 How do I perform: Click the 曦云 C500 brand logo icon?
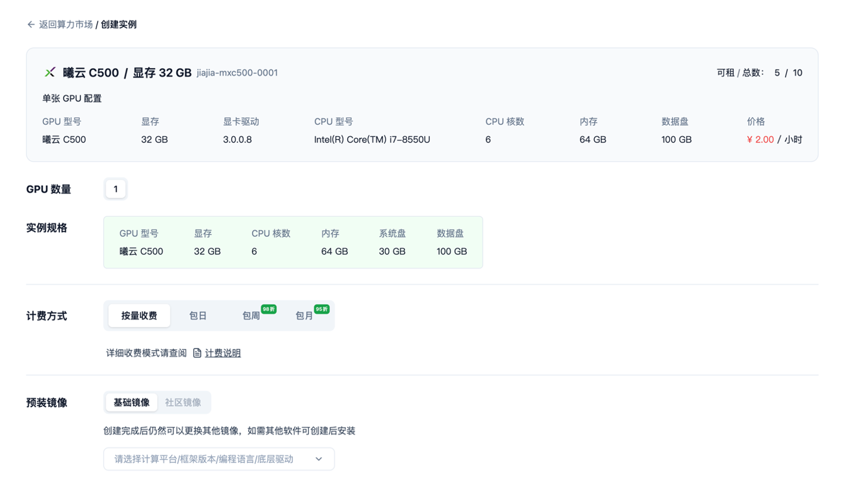tap(50, 72)
